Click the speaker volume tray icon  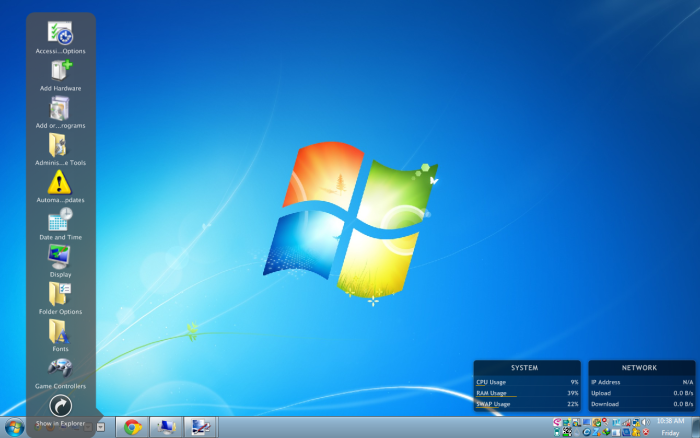[646, 422]
